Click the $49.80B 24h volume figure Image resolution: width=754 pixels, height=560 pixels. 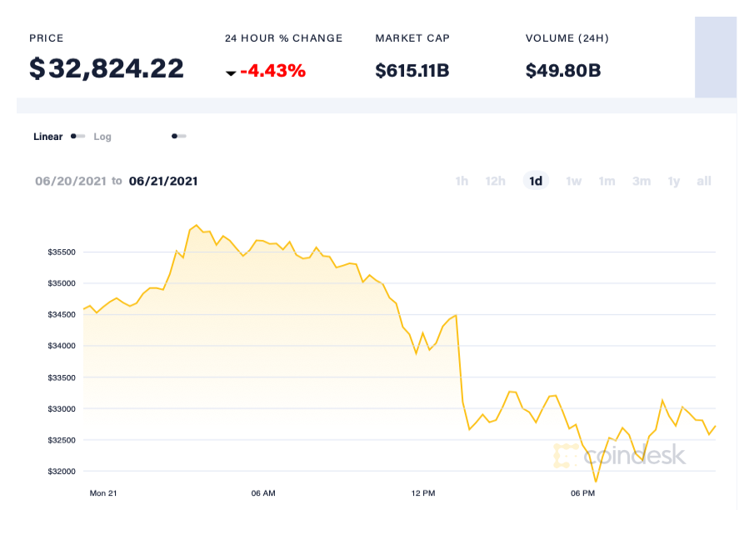[563, 71]
